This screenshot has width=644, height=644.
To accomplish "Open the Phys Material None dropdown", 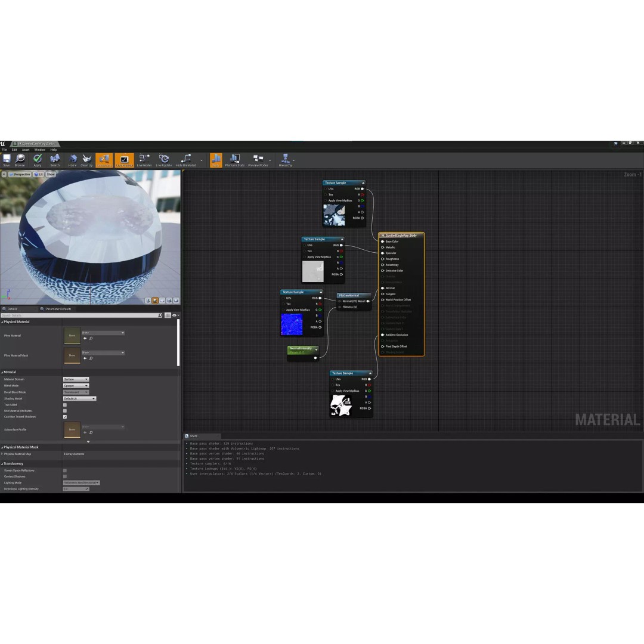I will (103, 333).
